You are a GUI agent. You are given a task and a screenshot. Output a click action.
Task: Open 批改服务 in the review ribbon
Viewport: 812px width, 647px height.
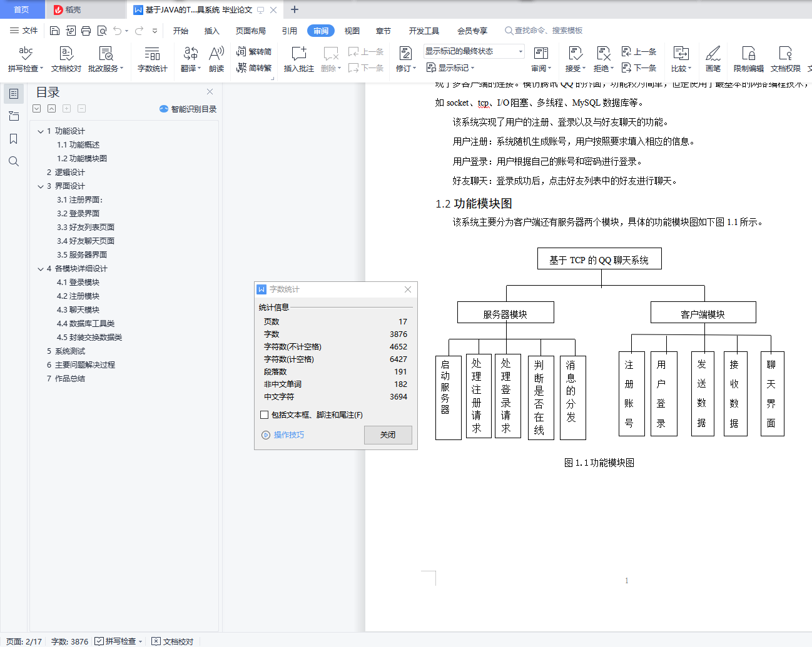coord(105,59)
